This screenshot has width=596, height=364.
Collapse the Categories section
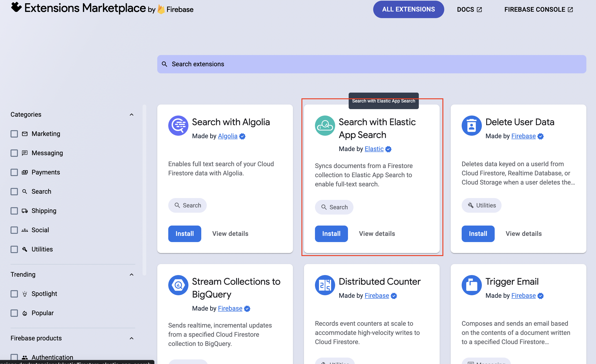[131, 114]
